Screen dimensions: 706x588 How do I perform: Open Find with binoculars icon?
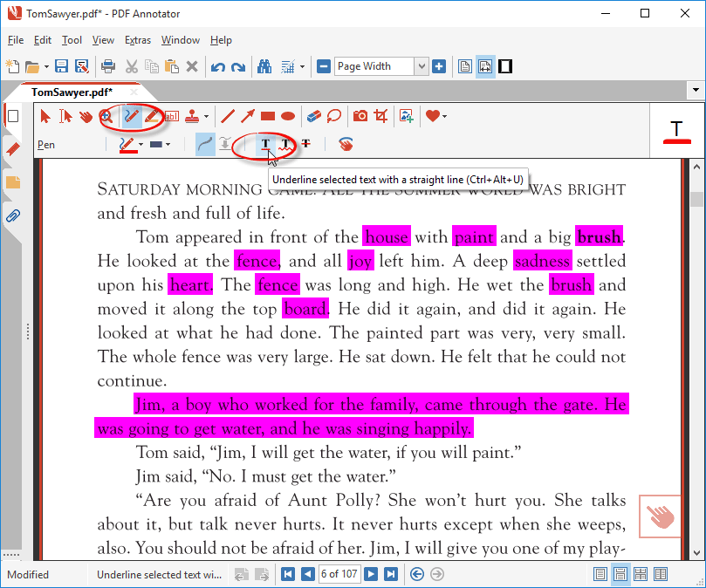(264, 66)
